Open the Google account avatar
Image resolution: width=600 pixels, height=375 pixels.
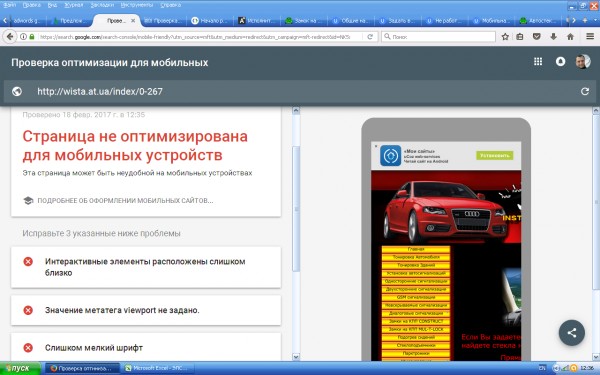583,62
